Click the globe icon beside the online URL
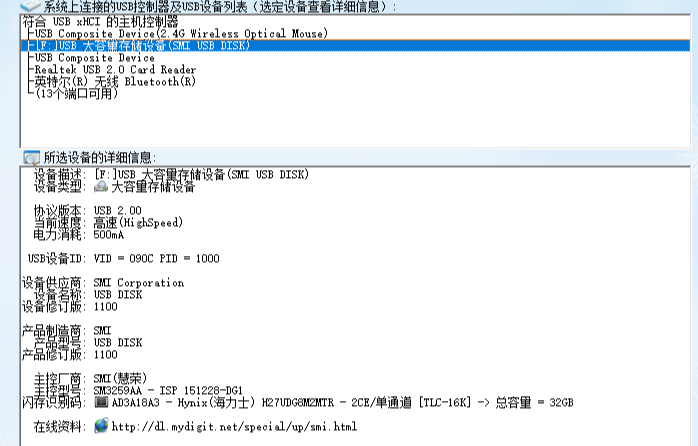The height and width of the screenshot is (446, 698). tap(101, 426)
